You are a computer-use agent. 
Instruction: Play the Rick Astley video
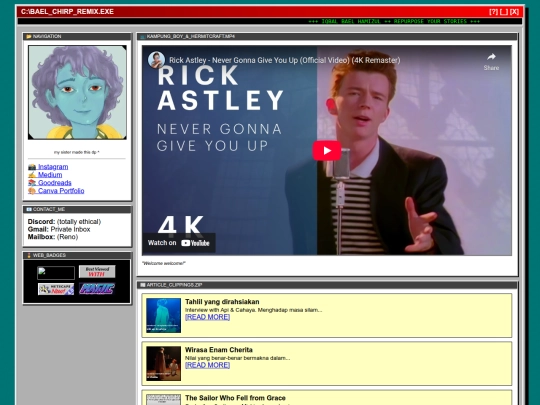pyautogui.click(x=326, y=150)
